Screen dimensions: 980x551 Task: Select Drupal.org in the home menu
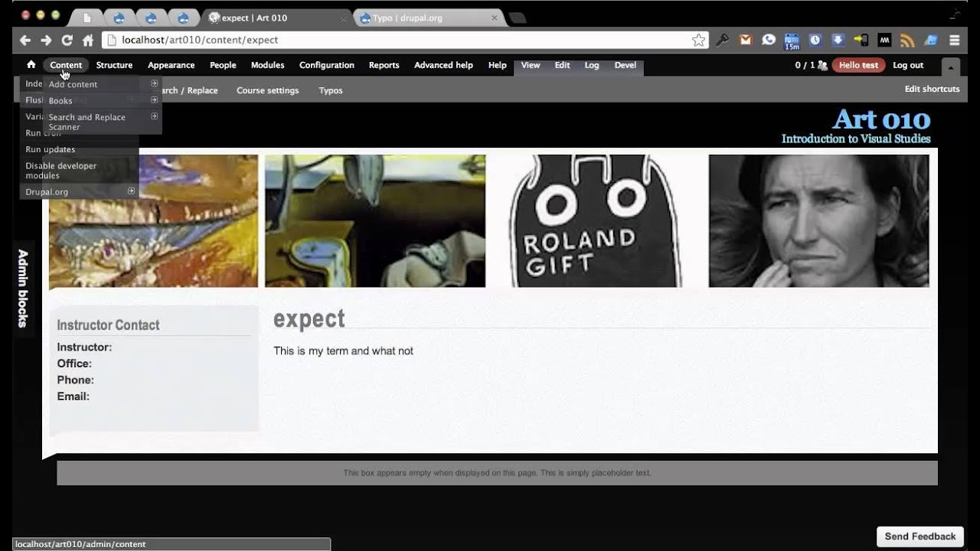[47, 191]
